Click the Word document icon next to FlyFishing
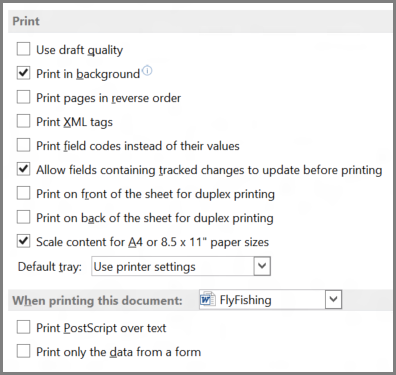This screenshot has height=375, width=396. [207, 299]
